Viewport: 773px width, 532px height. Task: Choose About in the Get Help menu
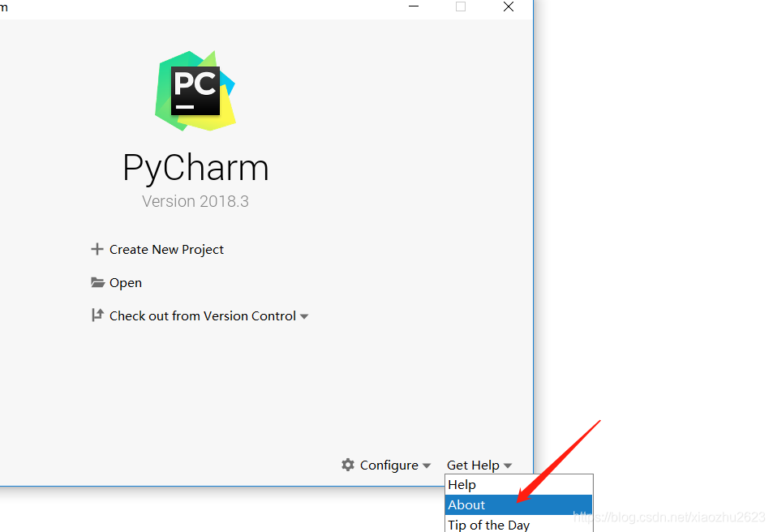coord(519,505)
